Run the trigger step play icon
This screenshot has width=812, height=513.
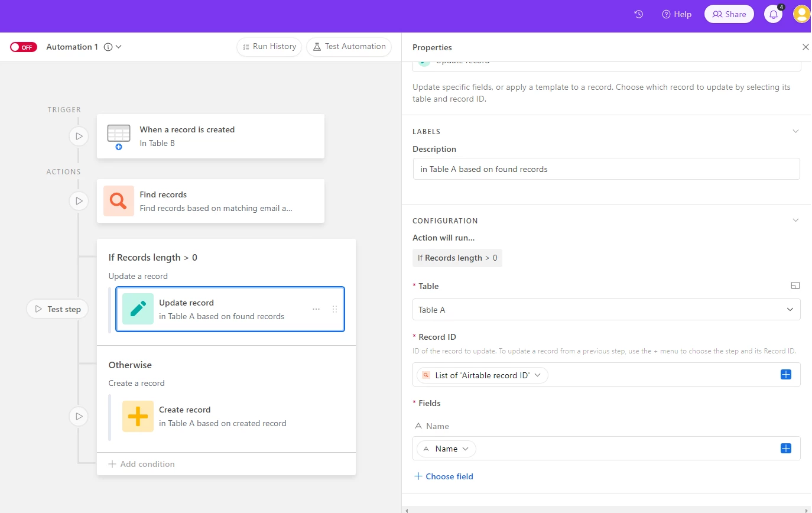[x=79, y=136]
